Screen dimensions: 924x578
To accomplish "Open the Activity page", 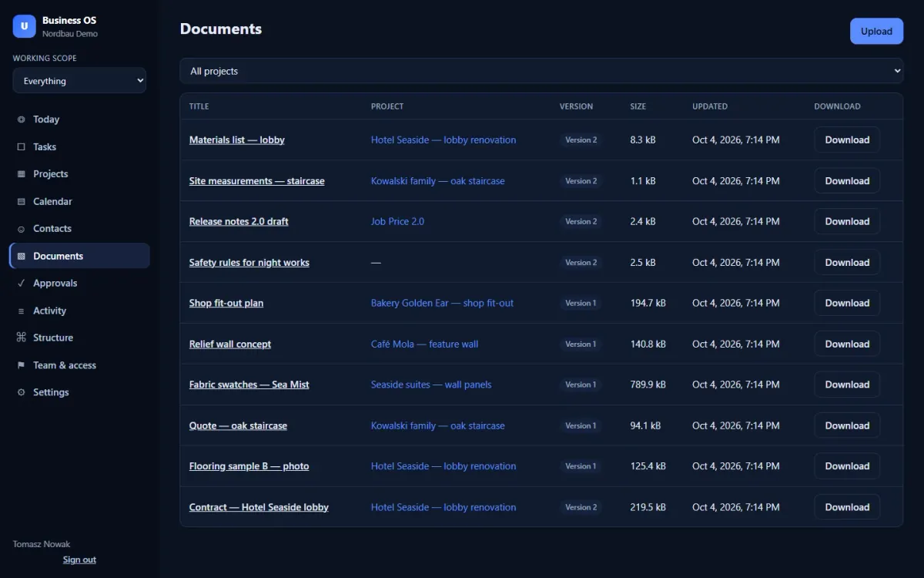I will coord(79,311).
